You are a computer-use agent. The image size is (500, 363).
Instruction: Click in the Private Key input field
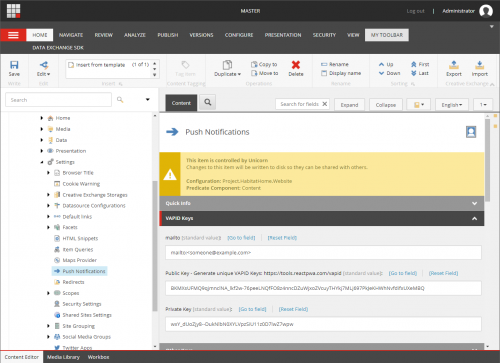pos(323,324)
